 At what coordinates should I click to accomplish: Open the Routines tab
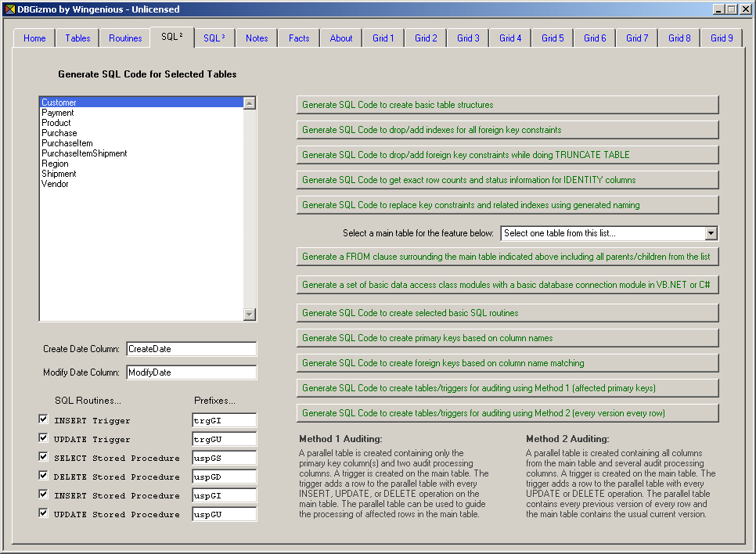tap(125, 38)
